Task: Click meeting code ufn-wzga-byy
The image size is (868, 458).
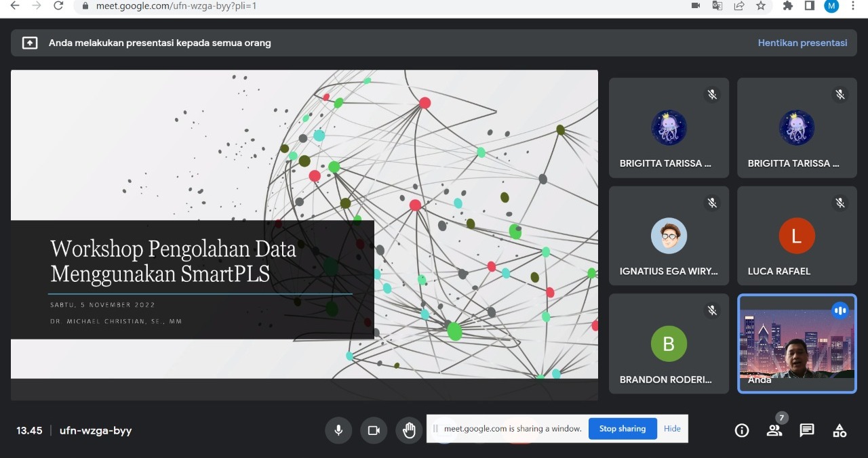Action: click(x=96, y=430)
